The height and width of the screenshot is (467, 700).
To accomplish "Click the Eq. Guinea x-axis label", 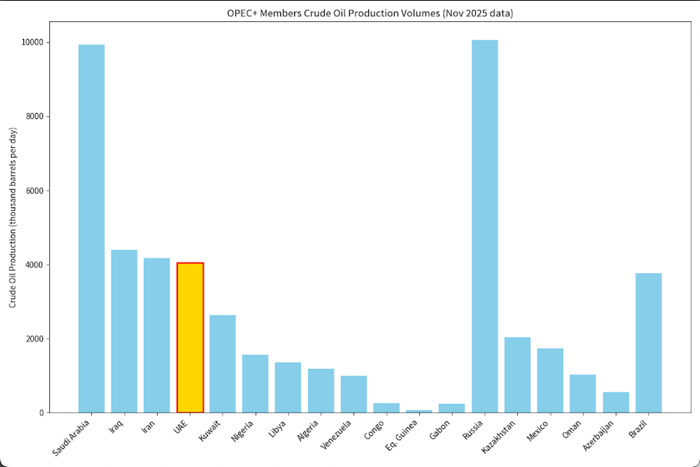I will 405,432.
